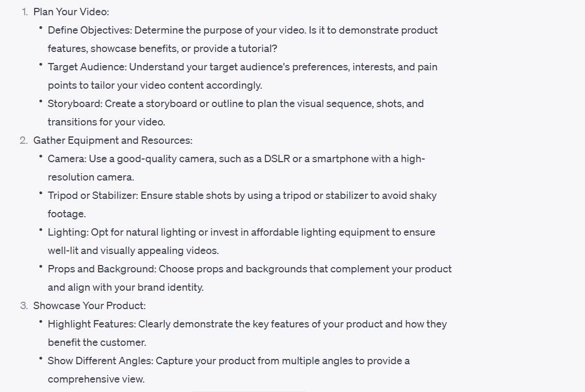Click the "Highlight Features" bullet label
Screen dimensions: 585x392
[x=91, y=324]
